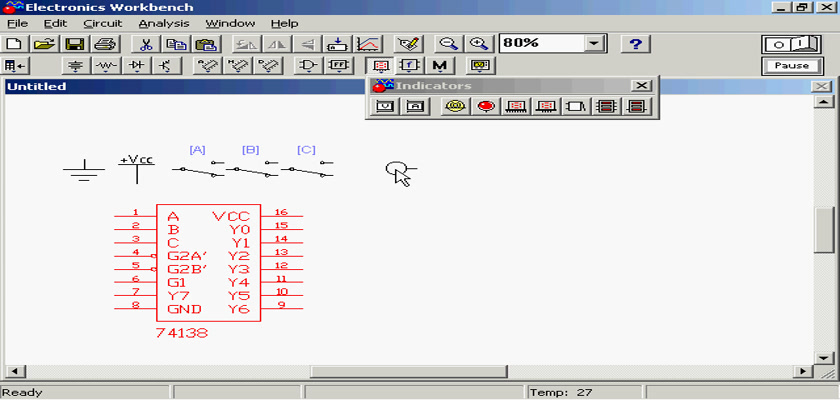Open the Basic parts bin (resistor icon)
The height and width of the screenshot is (400, 840).
[x=106, y=65]
